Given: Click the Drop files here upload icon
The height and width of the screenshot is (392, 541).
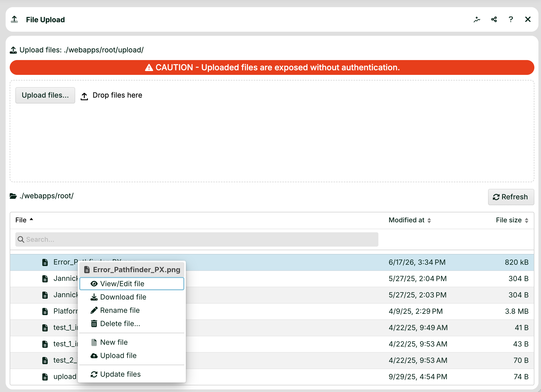Looking at the screenshot, I should click(84, 96).
